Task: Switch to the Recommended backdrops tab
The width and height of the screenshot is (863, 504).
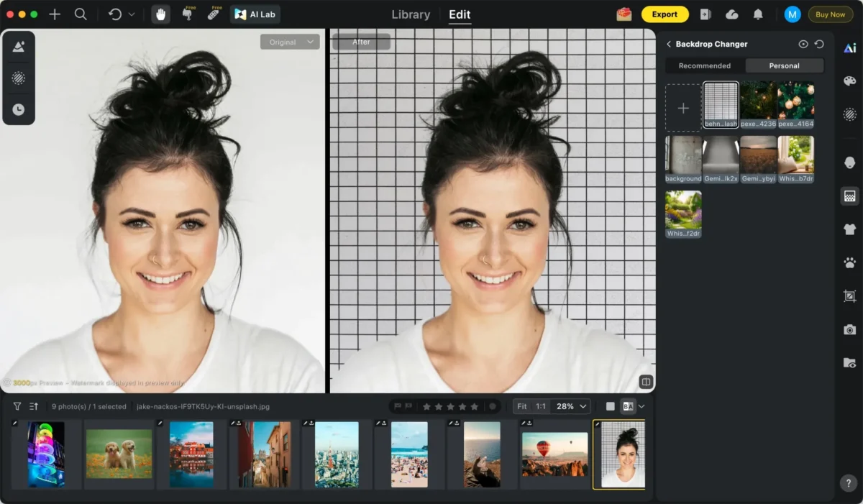Action: pyautogui.click(x=705, y=65)
